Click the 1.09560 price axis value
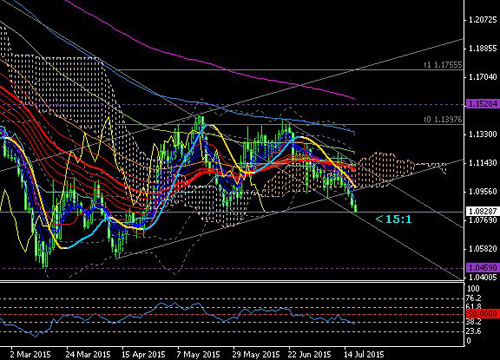 [x=483, y=192]
